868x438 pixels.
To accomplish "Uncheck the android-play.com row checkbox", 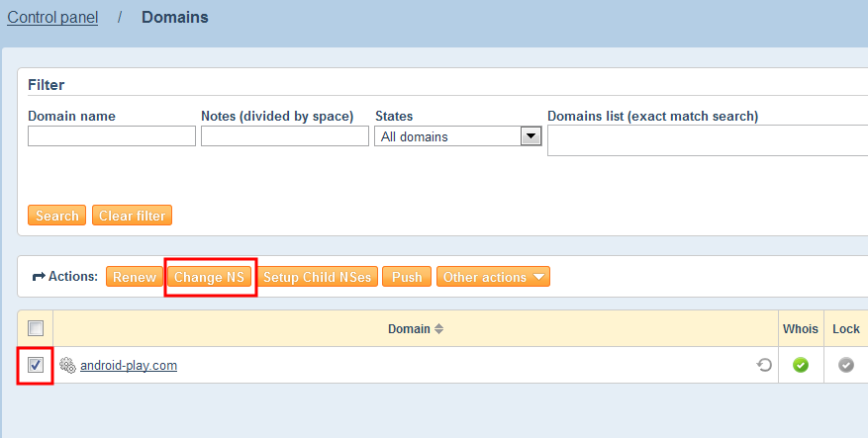I will [36, 365].
